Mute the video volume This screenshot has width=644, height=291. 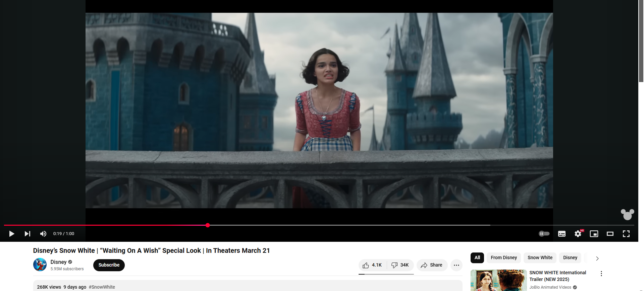click(43, 234)
